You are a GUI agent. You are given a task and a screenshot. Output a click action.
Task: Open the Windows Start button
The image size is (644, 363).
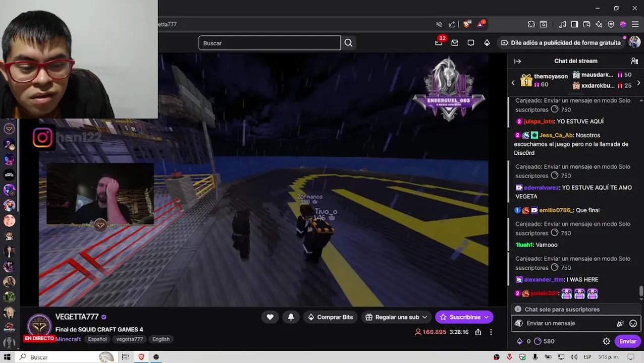pyautogui.click(x=8, y=357)
